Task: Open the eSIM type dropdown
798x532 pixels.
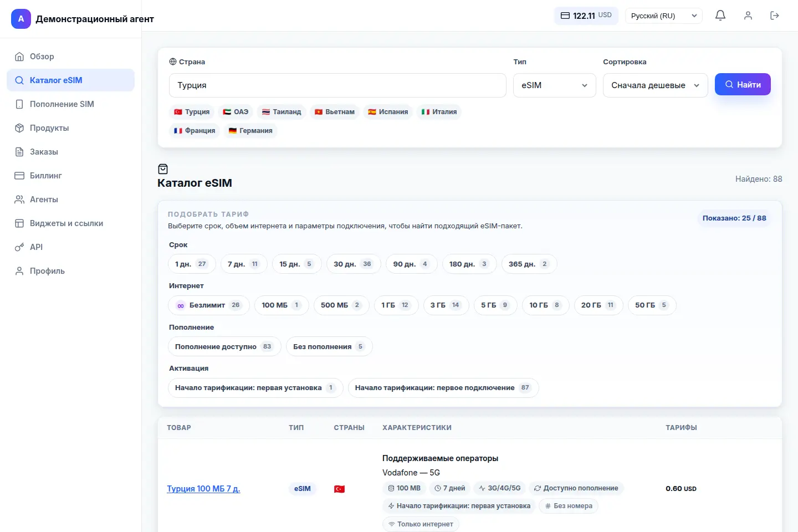Action: 554,85
